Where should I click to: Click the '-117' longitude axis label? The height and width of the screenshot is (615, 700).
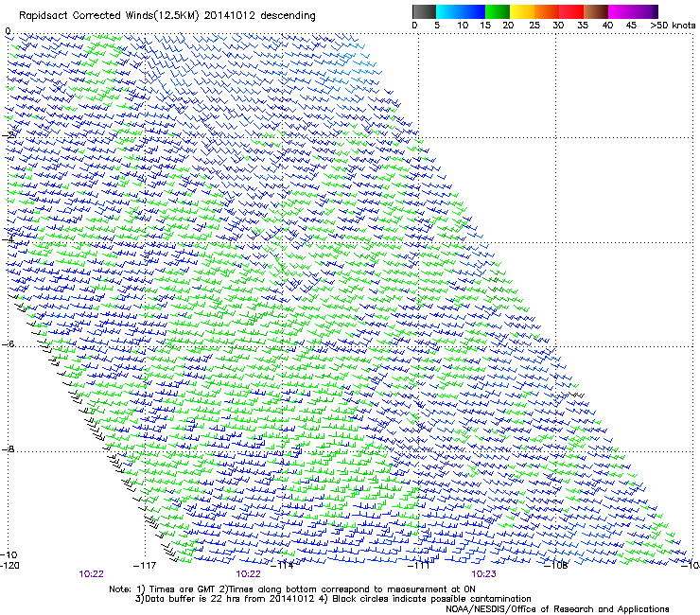click(145, 566)
